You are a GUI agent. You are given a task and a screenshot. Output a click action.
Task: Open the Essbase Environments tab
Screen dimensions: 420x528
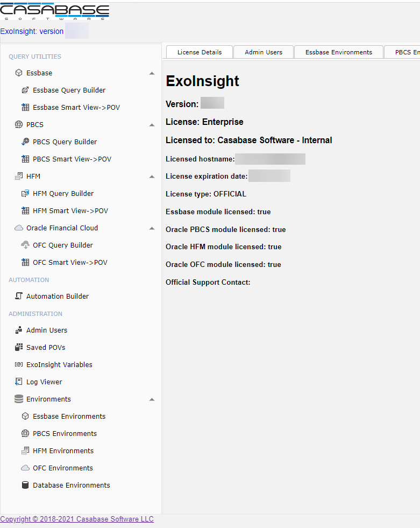coord(339,52)
